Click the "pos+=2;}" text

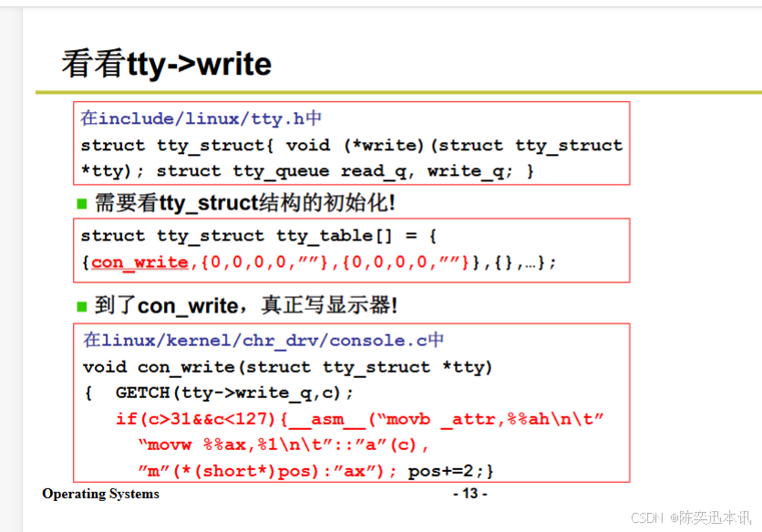pos(450,471)
